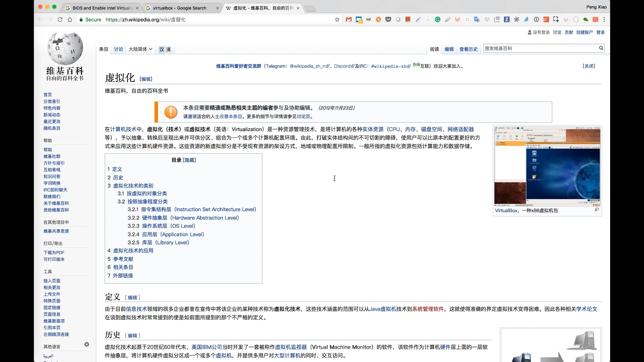Open the 大陆简体 variant dropdown
Screen dimensions: 644x362
click(140, 49)
